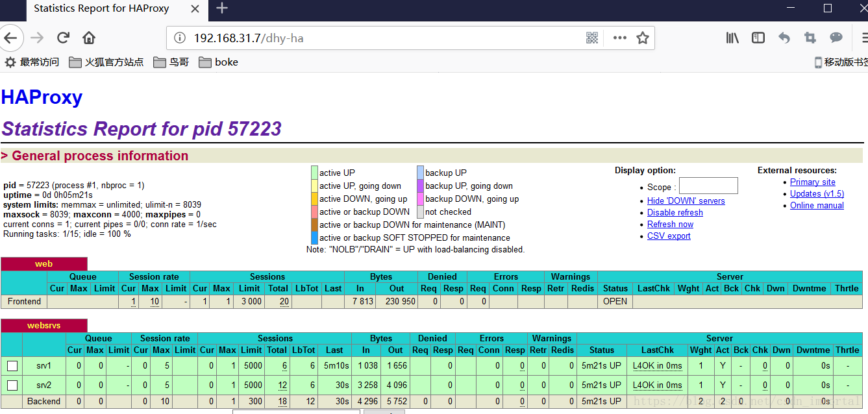Click the Frontend status OPEN cell
The image size is (868, 414).
(x=615, y=302)
